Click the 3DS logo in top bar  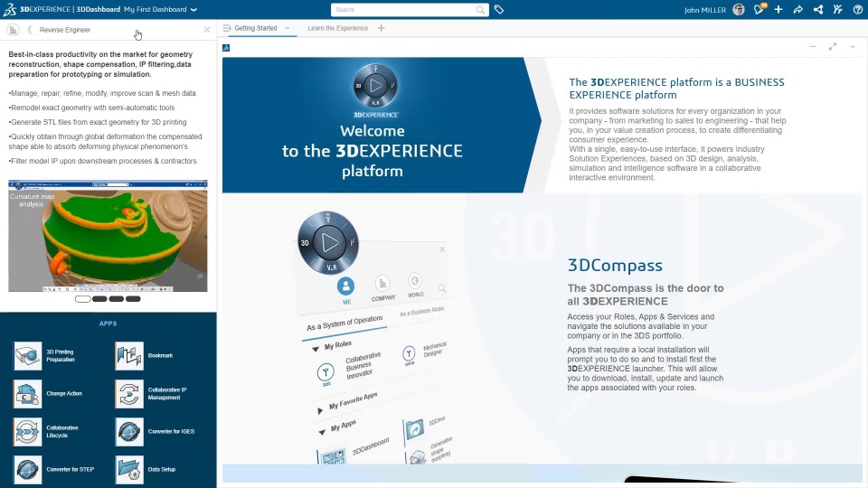pos(10,9)
